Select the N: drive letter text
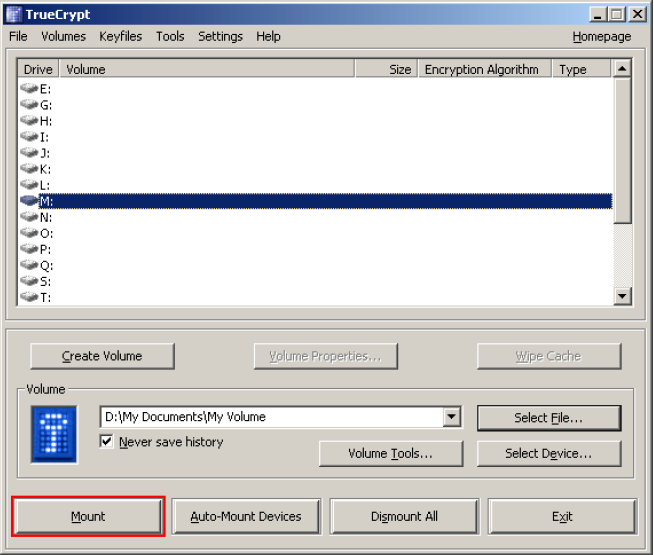The height and width of the screenshot is (555, 654). click(x=46, y=217)
